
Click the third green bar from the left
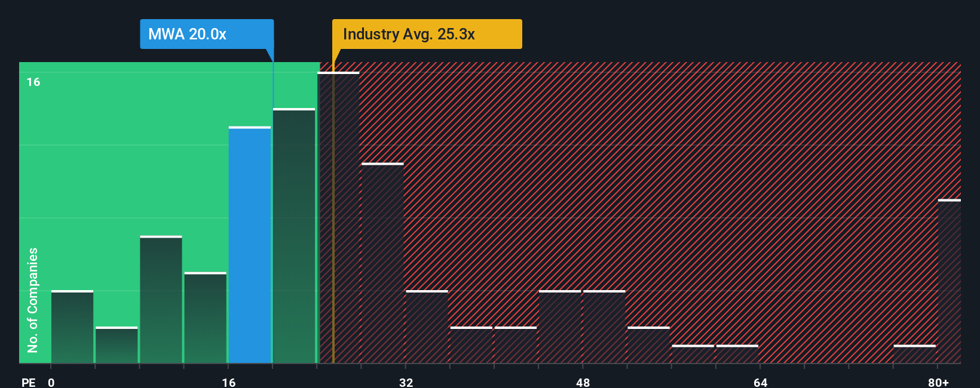tap(161, 299)
